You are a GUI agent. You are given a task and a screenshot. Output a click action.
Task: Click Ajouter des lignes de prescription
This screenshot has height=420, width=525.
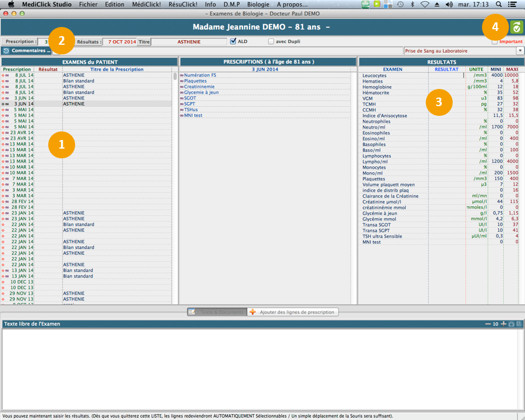point(293,312)
